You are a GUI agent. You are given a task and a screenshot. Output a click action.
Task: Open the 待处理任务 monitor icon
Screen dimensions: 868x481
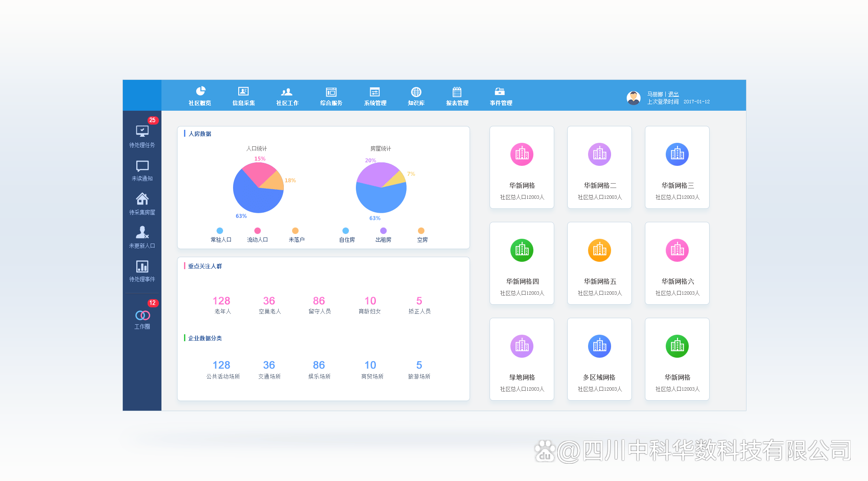click(142, 131)
